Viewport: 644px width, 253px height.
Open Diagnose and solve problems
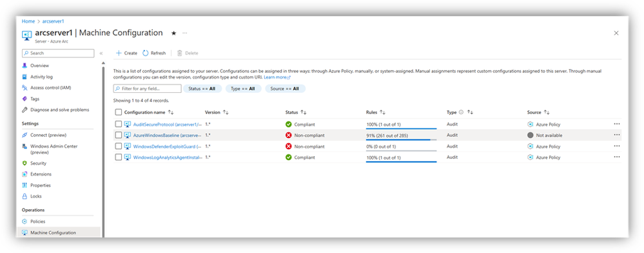pos(59,110)
